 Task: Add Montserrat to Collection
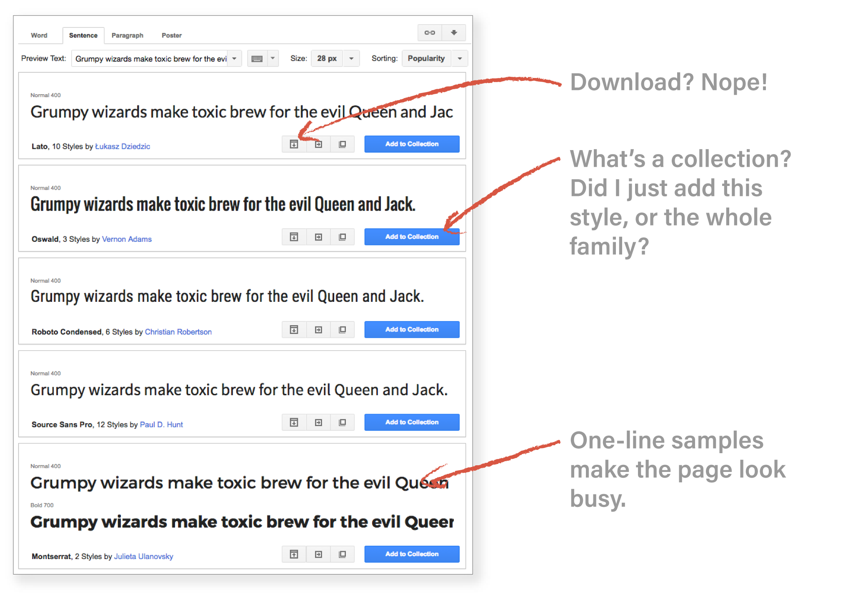[412, 554]
